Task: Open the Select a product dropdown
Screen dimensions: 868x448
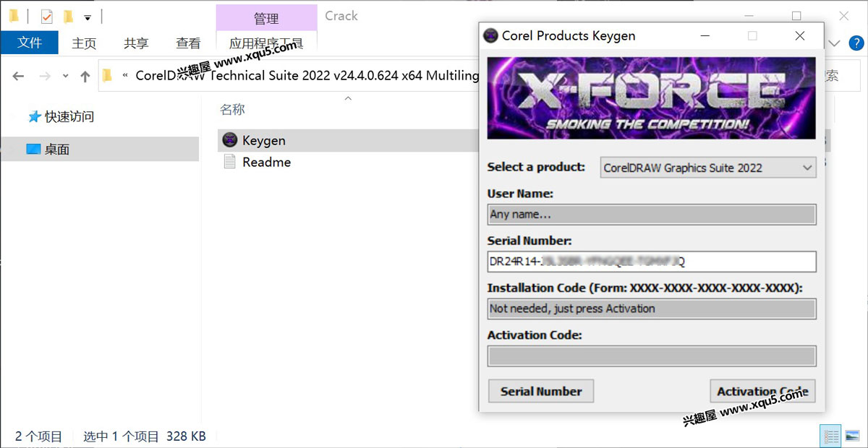Action: tap(708, 168)
